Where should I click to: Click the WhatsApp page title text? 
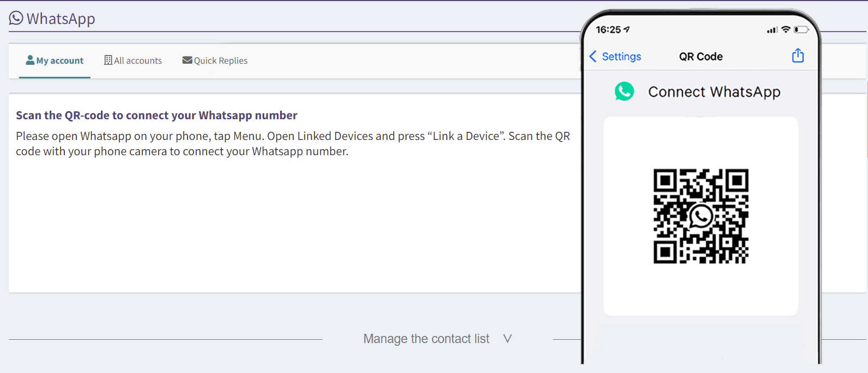point(61,19)
